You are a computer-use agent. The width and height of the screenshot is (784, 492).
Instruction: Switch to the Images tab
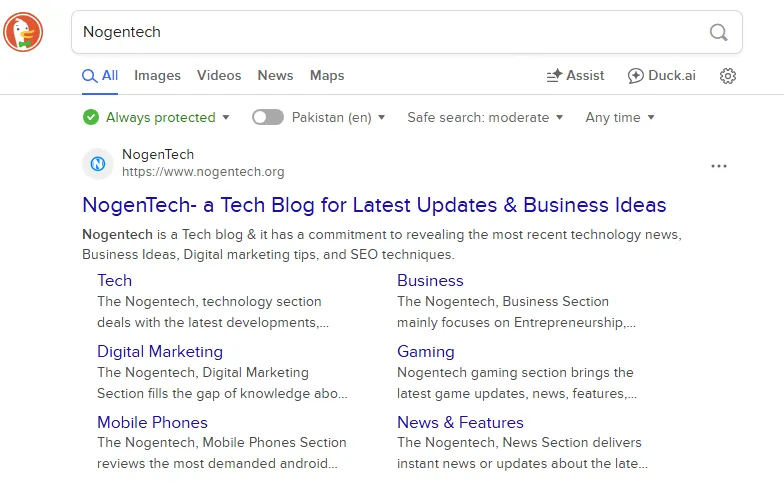[x=157, y=76]
